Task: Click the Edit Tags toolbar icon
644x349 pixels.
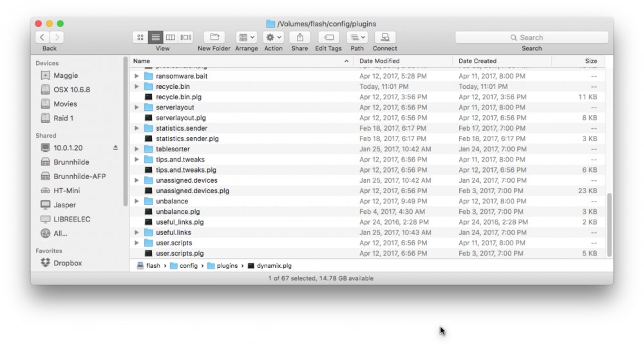Action: pyautogui.click(x=328, y=37)
